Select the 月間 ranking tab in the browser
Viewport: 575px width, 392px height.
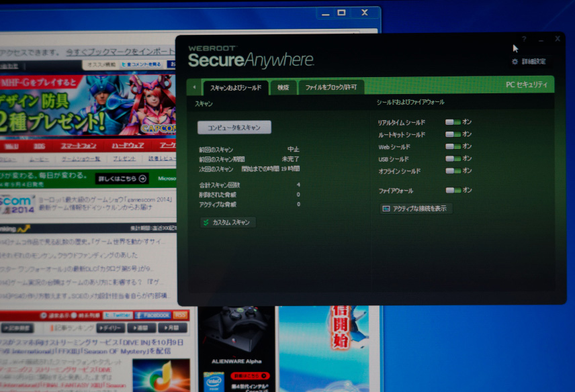pyautogui.click(x=173, y=328)
